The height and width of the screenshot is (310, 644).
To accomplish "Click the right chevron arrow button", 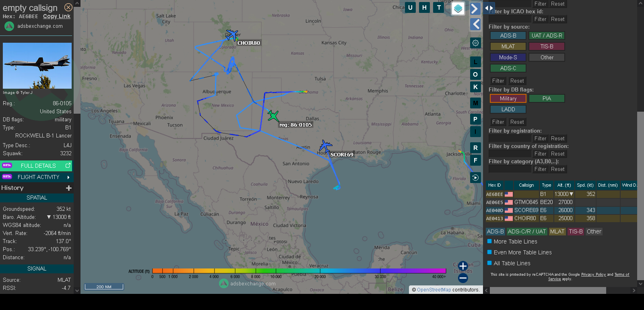I will (x=475, y=8).
